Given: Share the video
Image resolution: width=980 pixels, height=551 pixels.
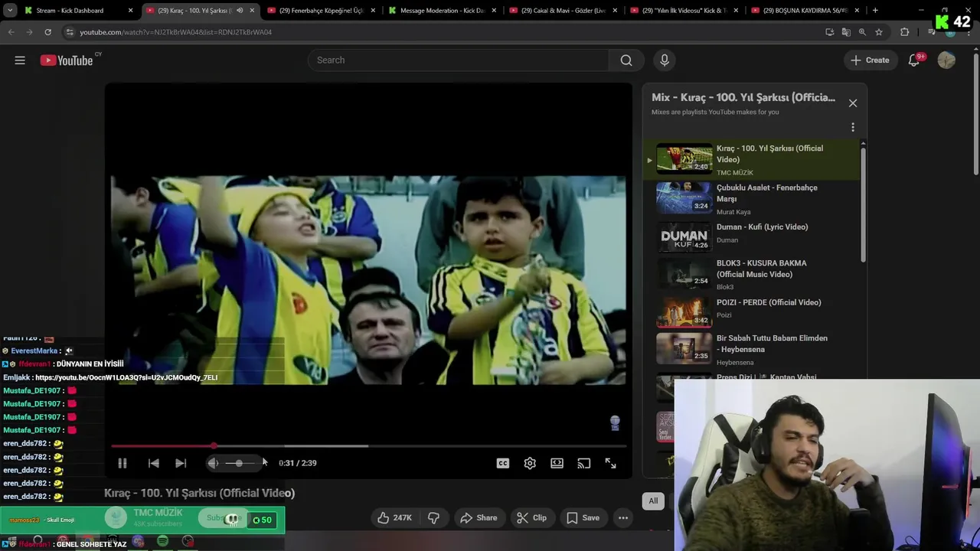Looking at the screenshot, I should (x=479, y=518).
